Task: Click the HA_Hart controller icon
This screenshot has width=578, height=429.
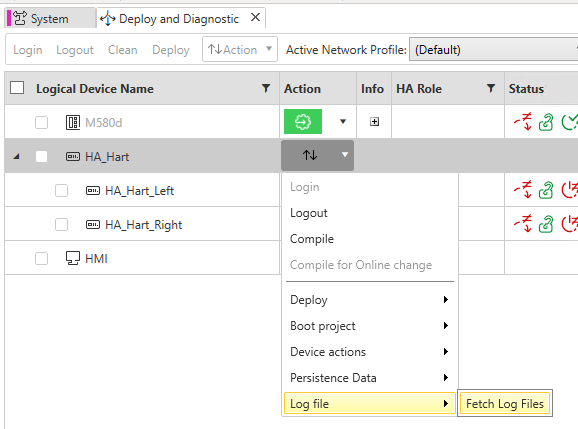Action: 73,157
